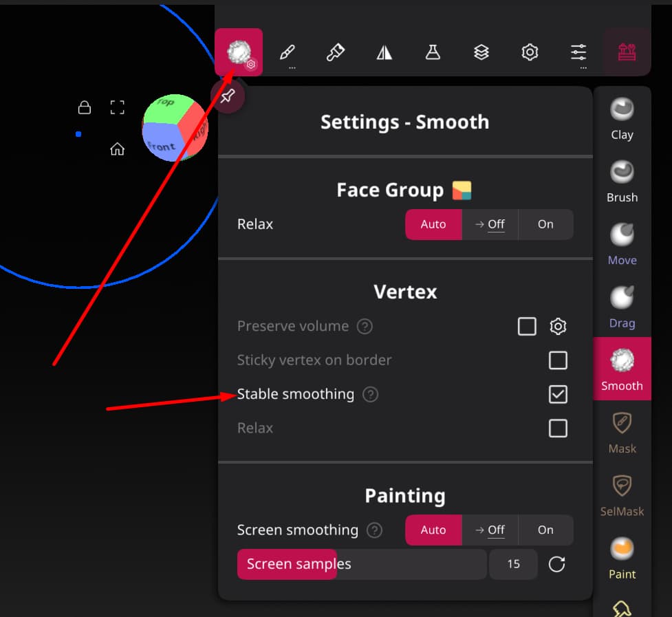Image resolution: width=672 pixels, height=617 pixels.
Task: Set Screen smoothing to Auto
Action: pyautogui.click(x=433, y=530)
